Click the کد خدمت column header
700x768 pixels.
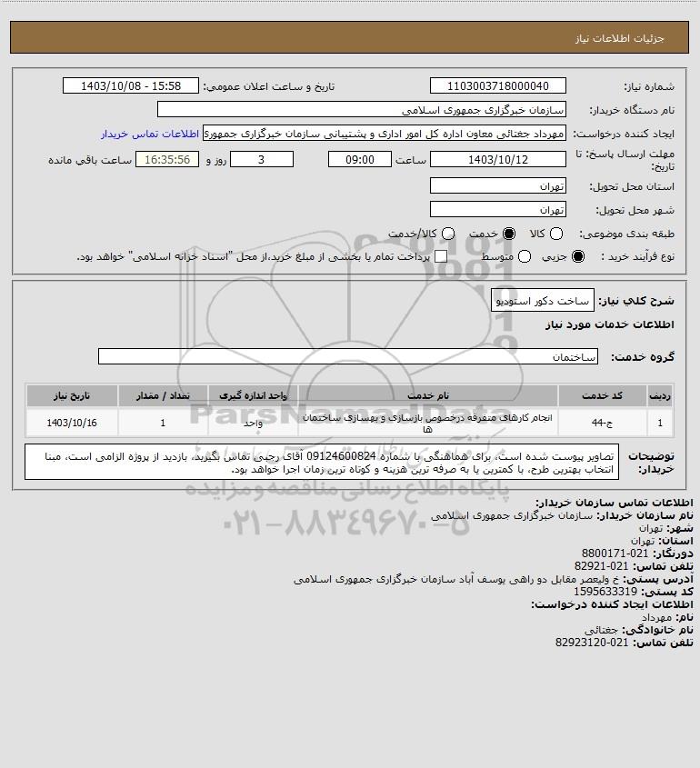602,395
